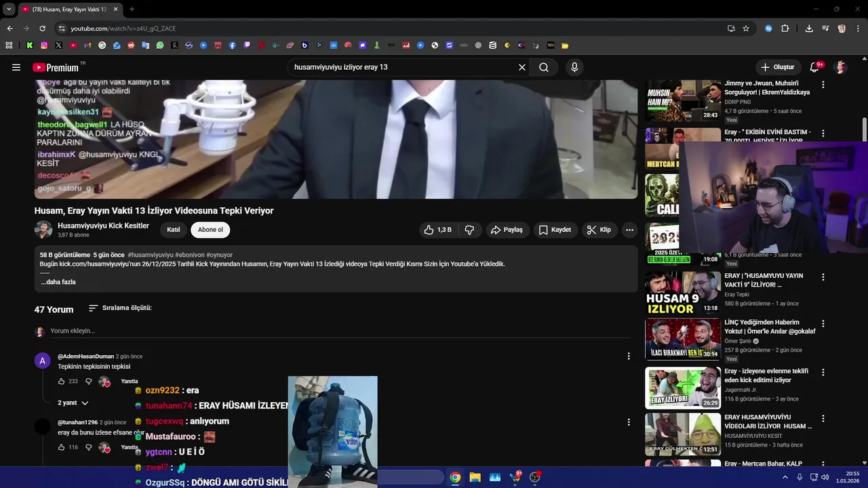Open @AdemHasanDuman profile link
The height and width of the screenshot is (488, 868).
[85, 357]
